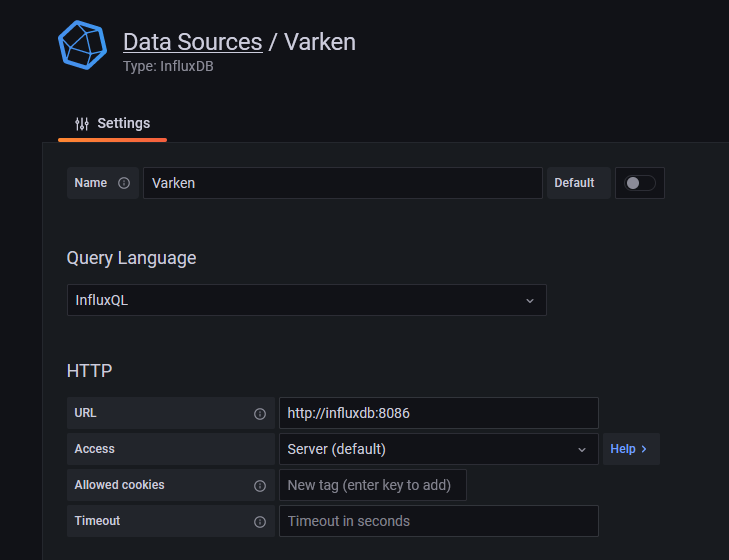
Task: Edit the Name field containing Varken
Action: point(343,183)
